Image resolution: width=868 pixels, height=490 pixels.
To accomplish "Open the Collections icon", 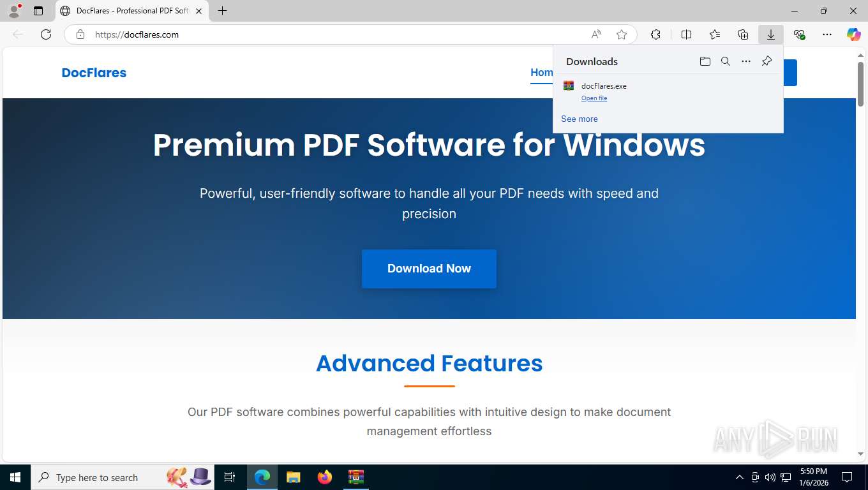I will [x=743, y=34].
